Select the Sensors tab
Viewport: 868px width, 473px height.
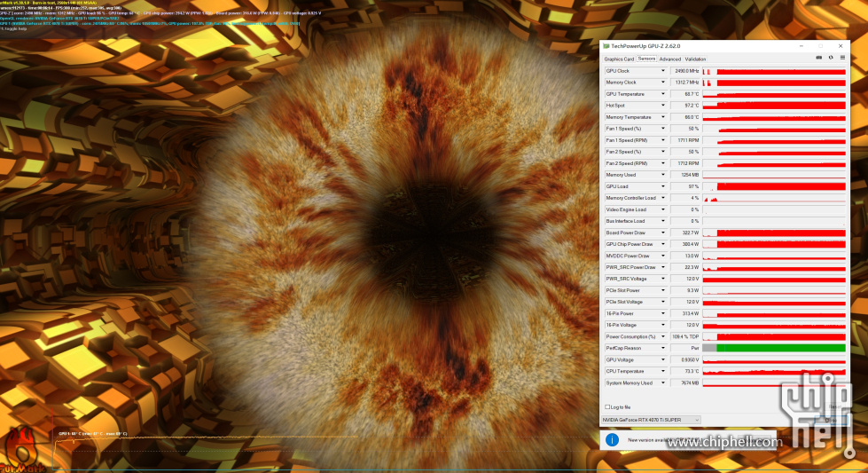pyautogui.click(x=646, y=59)
